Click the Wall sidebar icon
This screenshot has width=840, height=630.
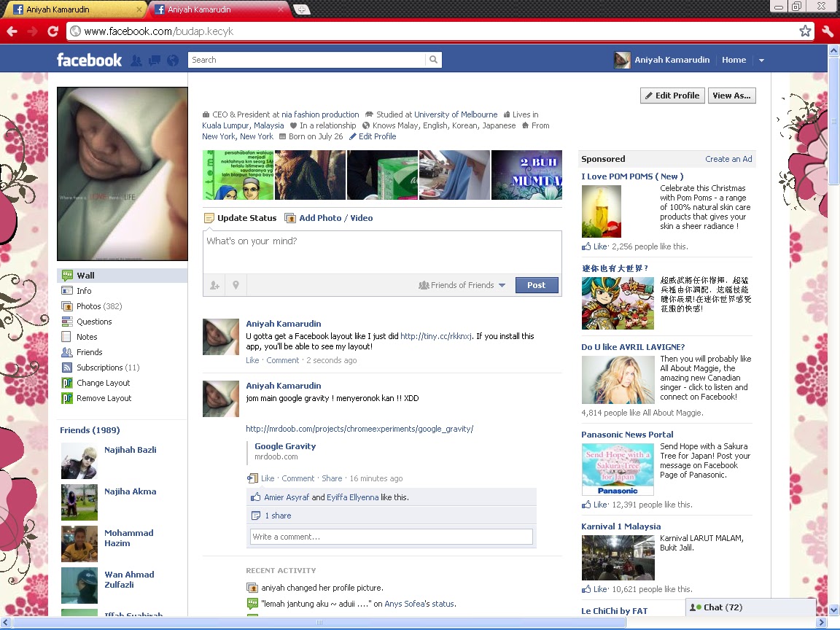click(67, 276)
